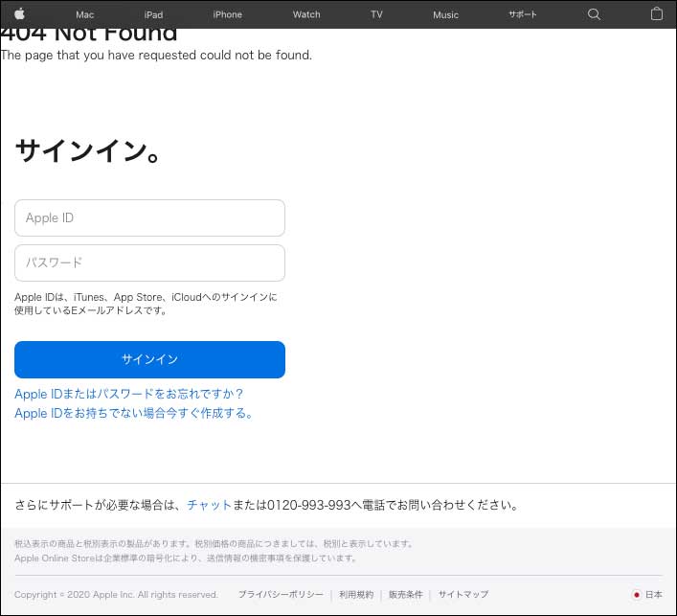The height and width of the screenshot is (616, 677).
Task: Open the Mac menu item
Action: (x=84, y=14)
